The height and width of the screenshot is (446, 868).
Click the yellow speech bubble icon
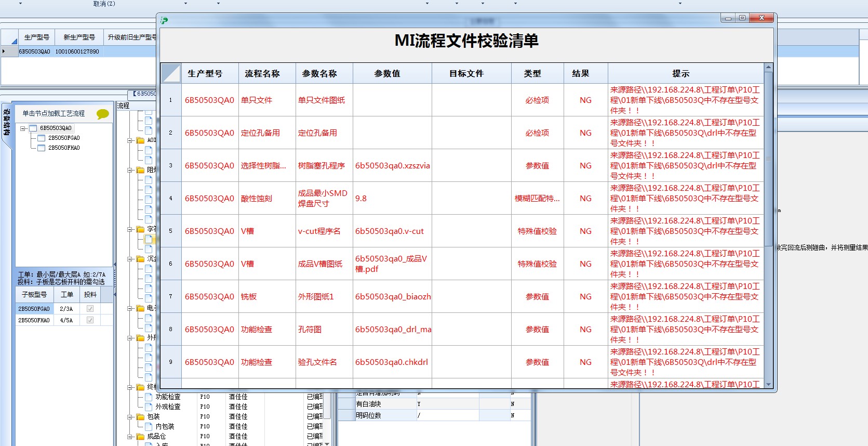click(x=103, y=114)
